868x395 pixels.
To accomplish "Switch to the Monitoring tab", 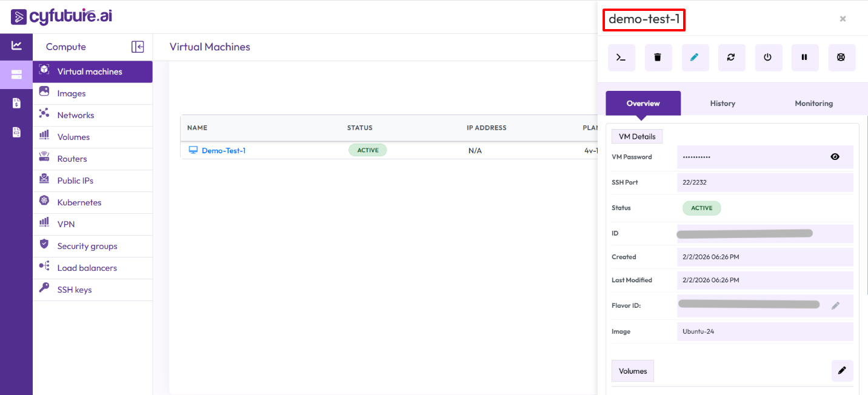I will 813,104.
